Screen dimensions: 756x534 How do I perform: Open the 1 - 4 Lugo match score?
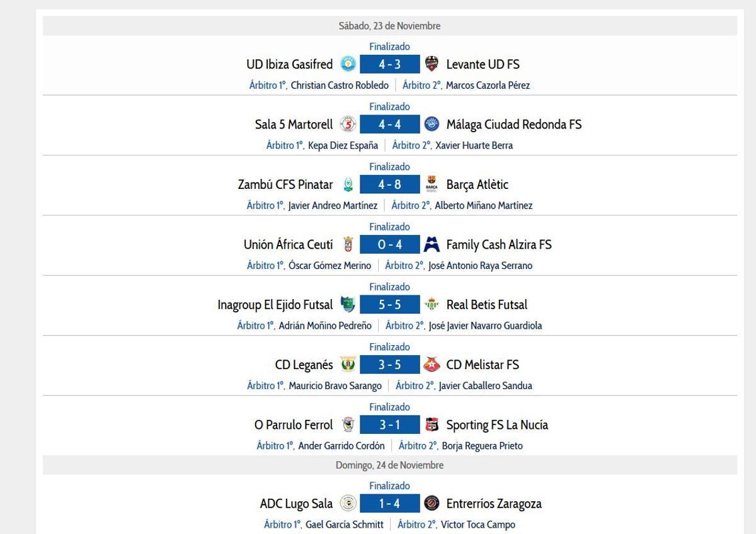[x=389, y=504]
